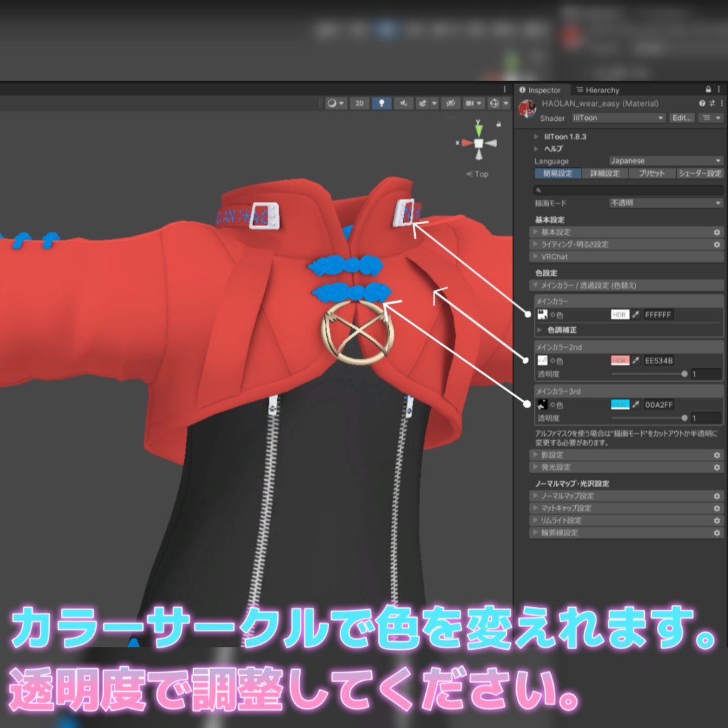Viewport: 728px width, 728px height.
Task: Click the material property search field
Action: (626, 190)
